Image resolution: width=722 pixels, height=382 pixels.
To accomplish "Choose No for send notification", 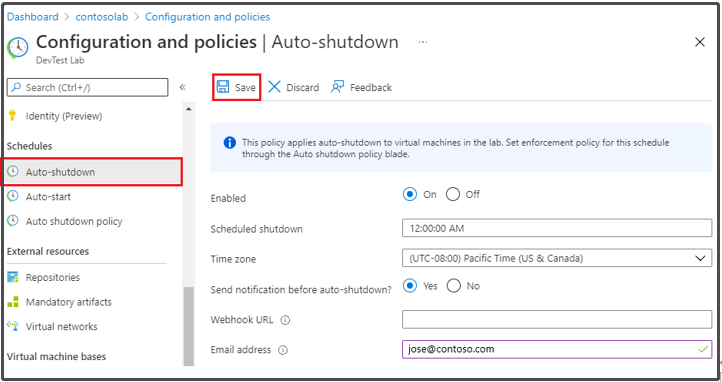I will click(x=454, y=286).
